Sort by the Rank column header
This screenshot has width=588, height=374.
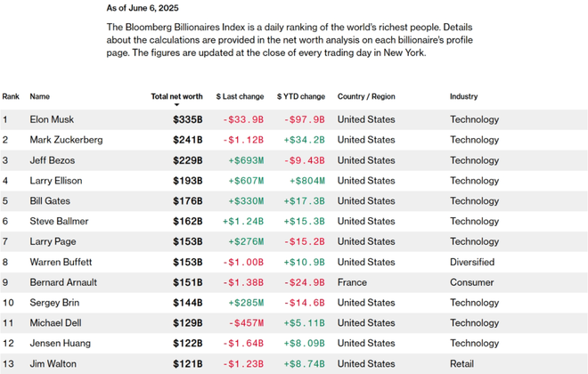pyautogui.click(x=11, y=96)
